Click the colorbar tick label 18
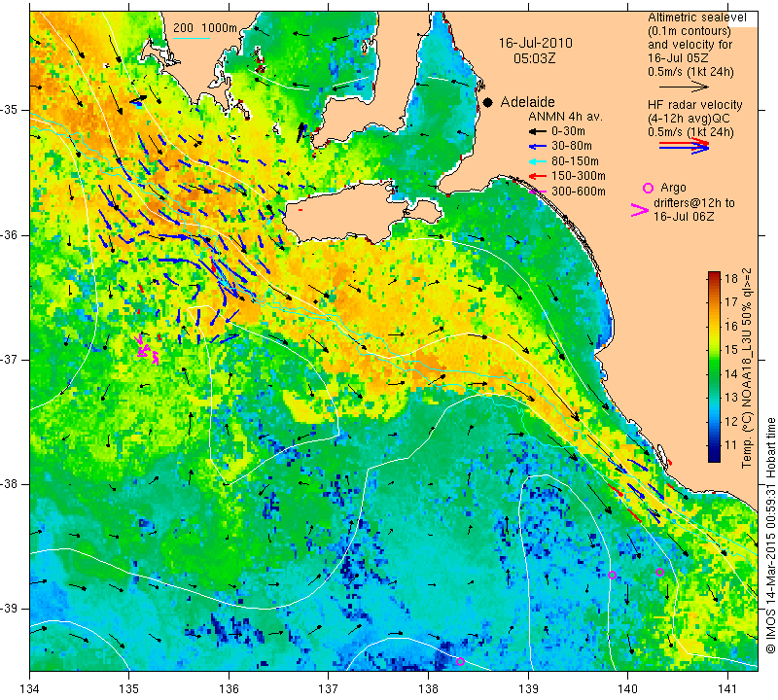This screenshot has height=700, width=778. (731, 278)
